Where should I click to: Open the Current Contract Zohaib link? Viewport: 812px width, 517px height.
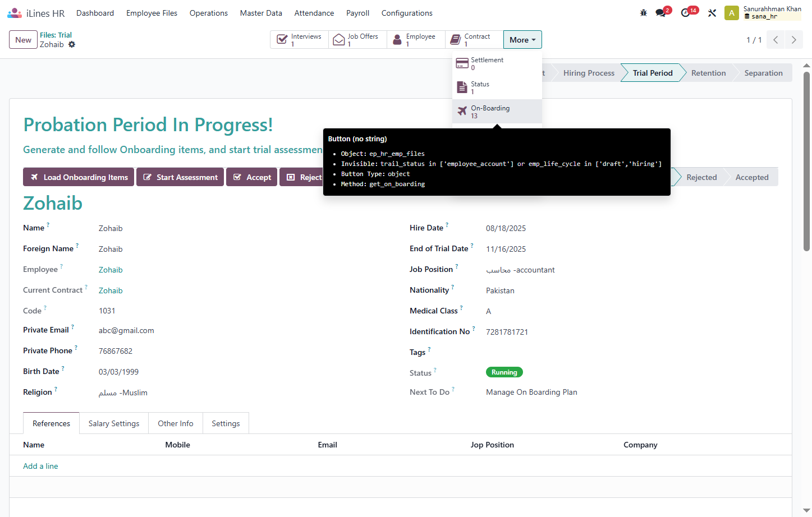(x=111, y=290)
